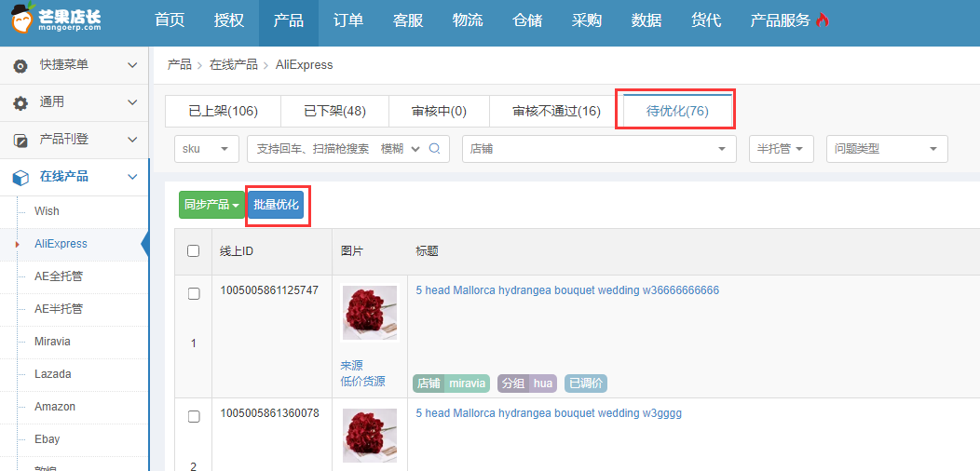Tick the select-all header checkbox

[194, 251]
